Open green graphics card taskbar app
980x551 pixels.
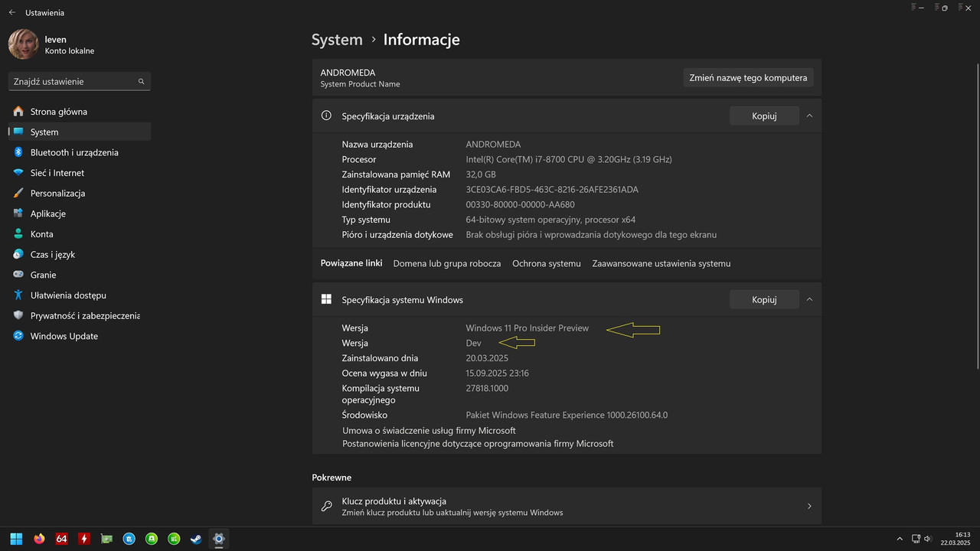coord(107,539)
